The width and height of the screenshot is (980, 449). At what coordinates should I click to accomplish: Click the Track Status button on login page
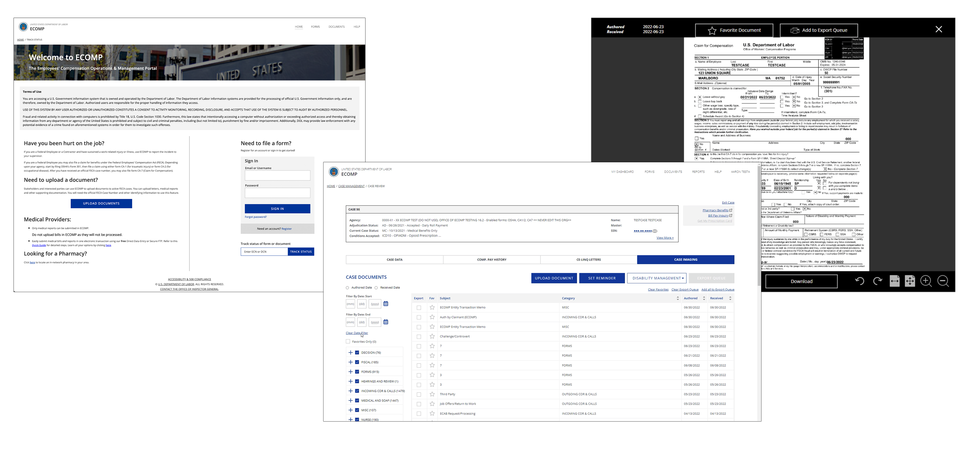(301, 252)
